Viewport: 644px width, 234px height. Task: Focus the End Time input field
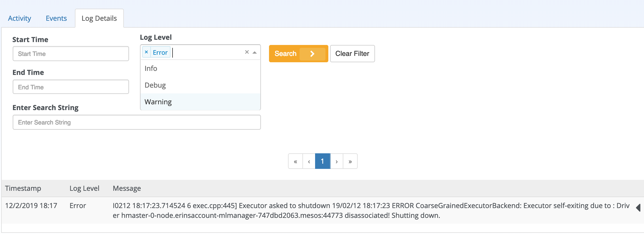point(71,87)
